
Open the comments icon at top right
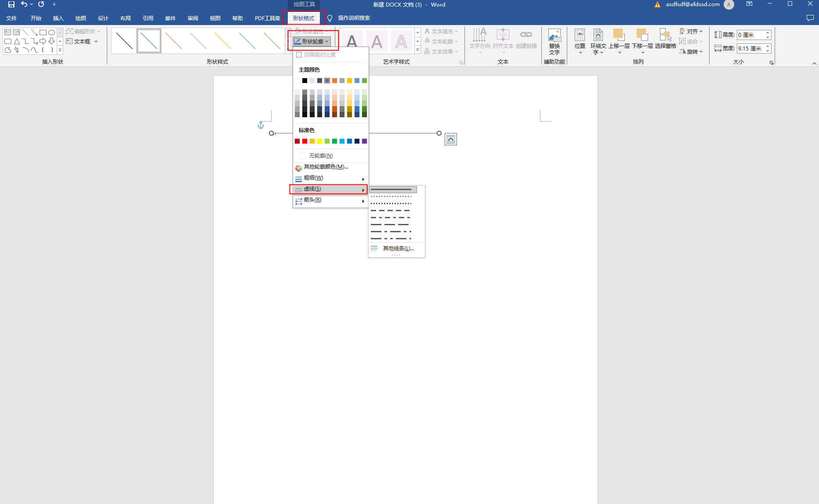click(810, 18)
